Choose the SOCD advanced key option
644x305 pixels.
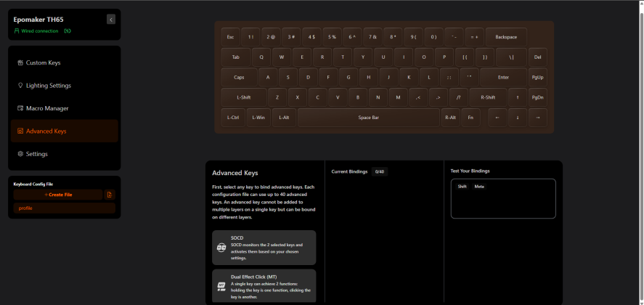[x=264, y=248]
